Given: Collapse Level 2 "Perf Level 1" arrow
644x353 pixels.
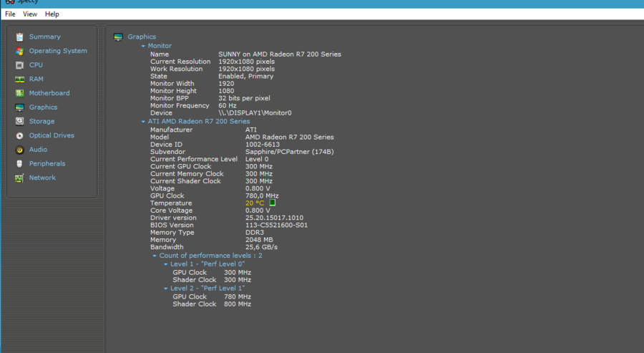Looking at the screenshot, I should click(165, 289).
